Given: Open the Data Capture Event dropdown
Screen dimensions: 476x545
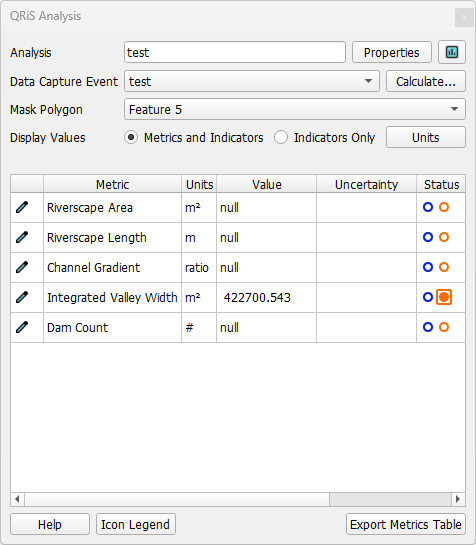Looking at the screenshot, I should 252,81.
